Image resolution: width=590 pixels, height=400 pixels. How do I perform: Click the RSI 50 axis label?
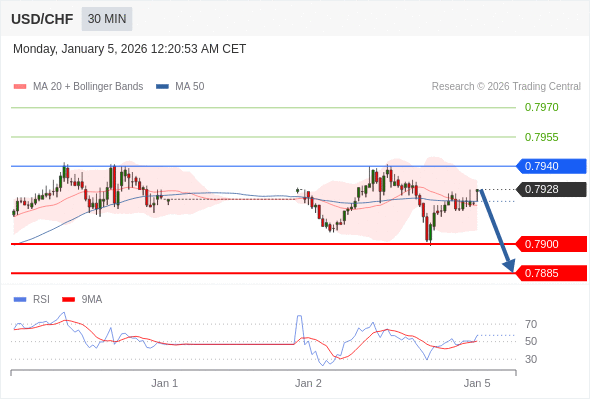coord(531,341)
